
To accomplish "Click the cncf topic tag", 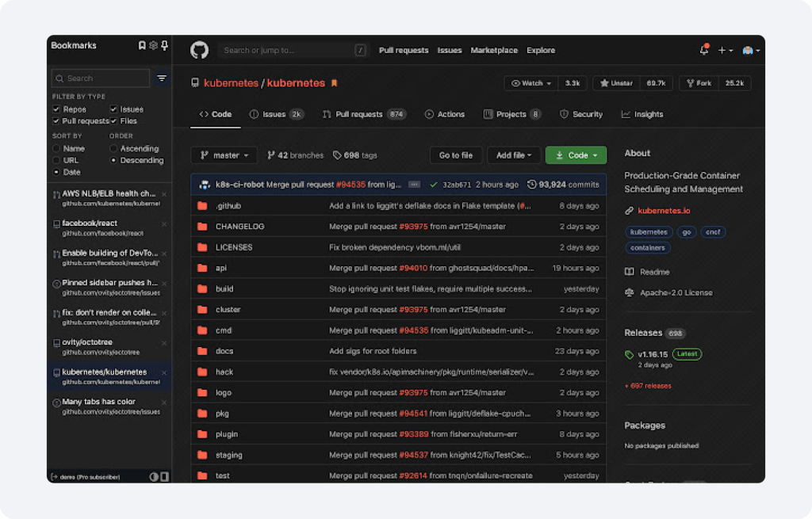I will click(713, 232).
